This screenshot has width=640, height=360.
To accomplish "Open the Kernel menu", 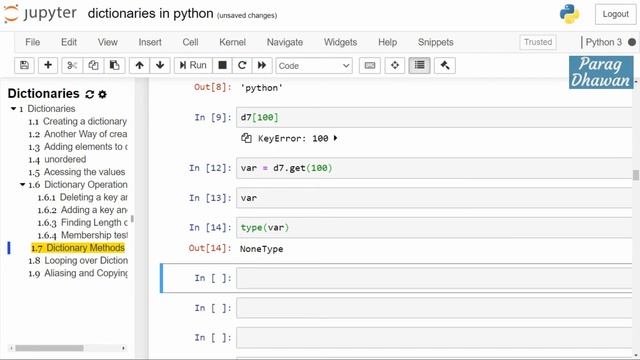I will 232,42.
